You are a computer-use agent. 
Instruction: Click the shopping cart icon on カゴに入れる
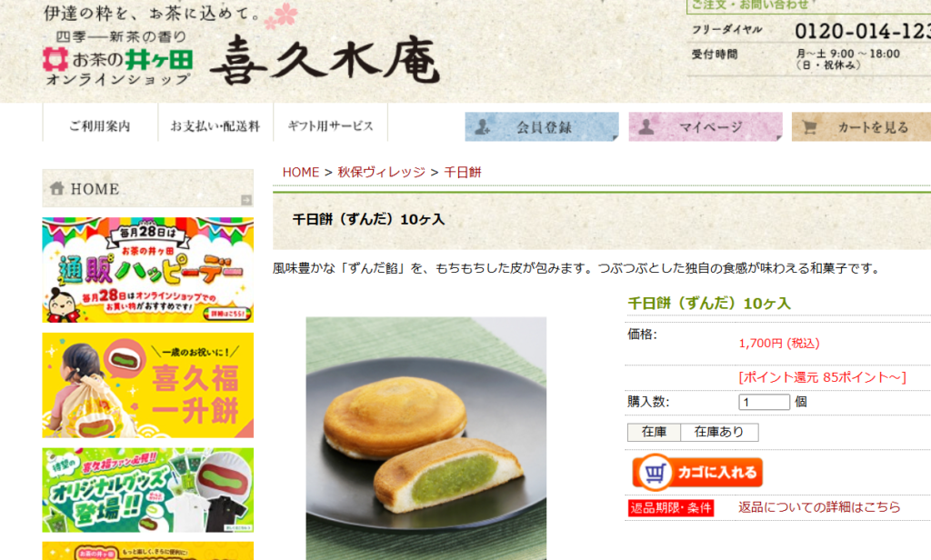click(655, 474)
